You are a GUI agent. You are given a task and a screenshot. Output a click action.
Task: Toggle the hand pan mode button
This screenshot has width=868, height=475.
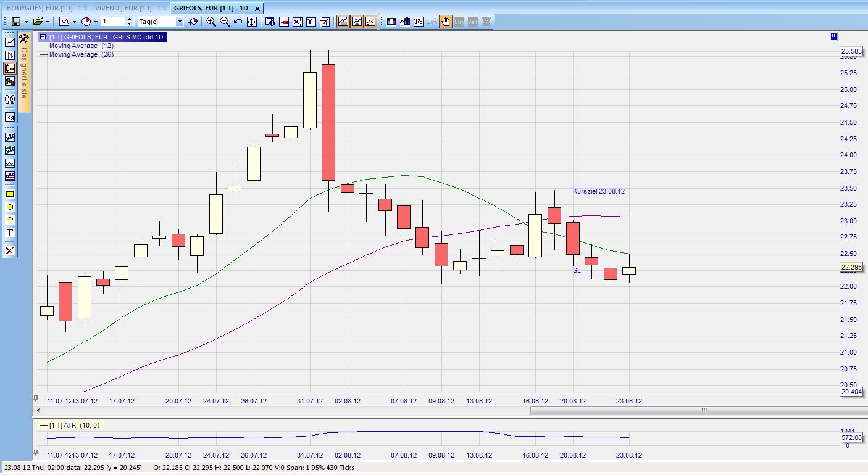pos(445,22)
